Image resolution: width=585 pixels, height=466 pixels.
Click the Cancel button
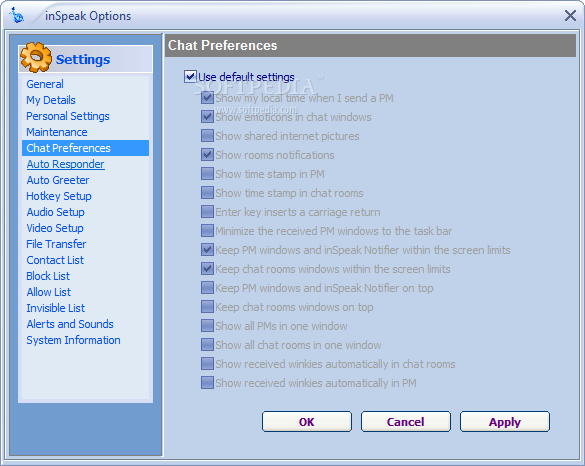pos(406,422)
